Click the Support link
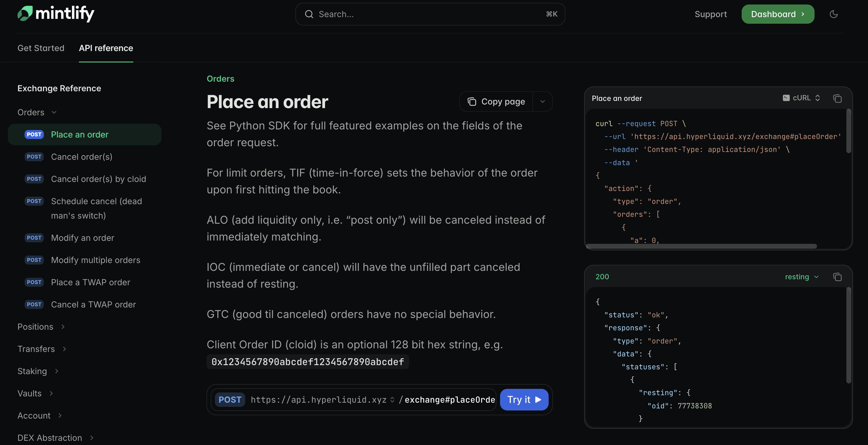The width and height of the screenshot is (868, 445). [711, 14]
